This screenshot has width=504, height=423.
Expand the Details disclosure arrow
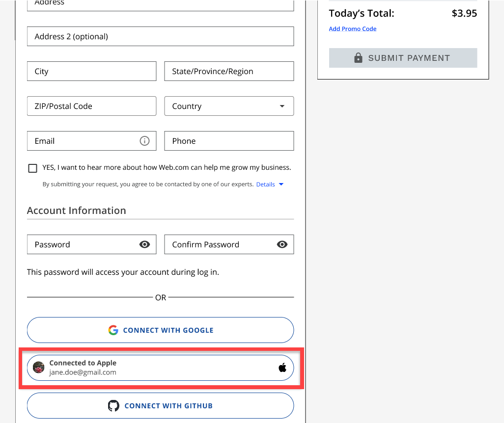click(281, 184)
